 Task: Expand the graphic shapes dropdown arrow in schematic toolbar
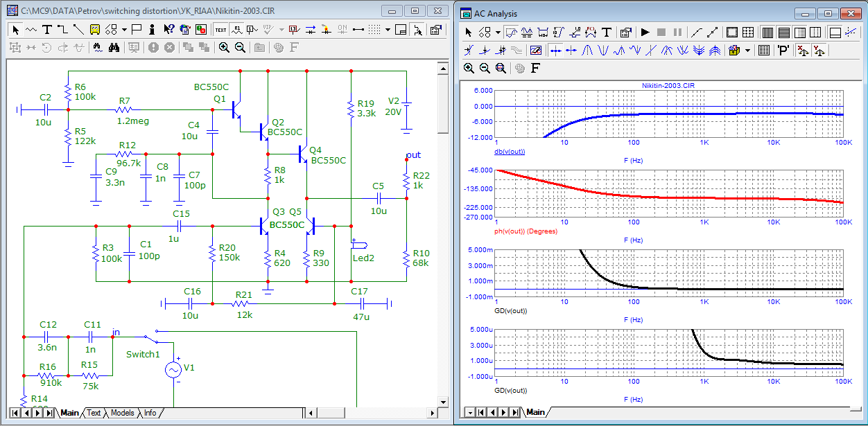124,29
